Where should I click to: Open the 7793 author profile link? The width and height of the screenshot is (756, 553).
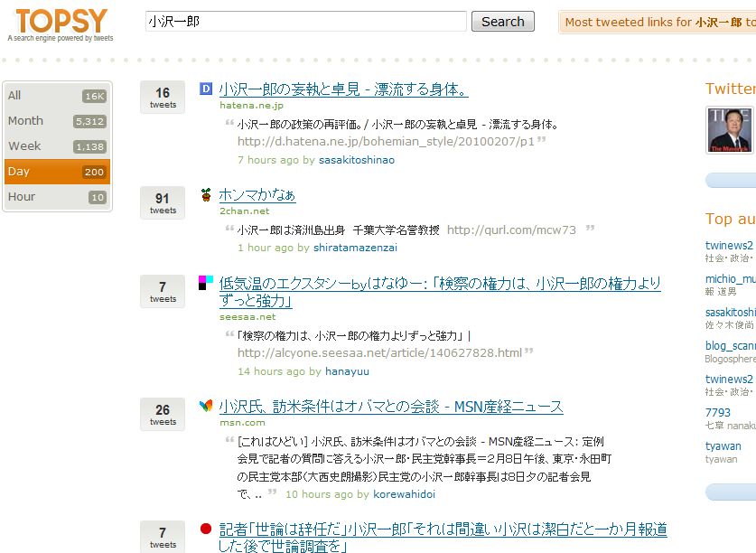(717, 413)
